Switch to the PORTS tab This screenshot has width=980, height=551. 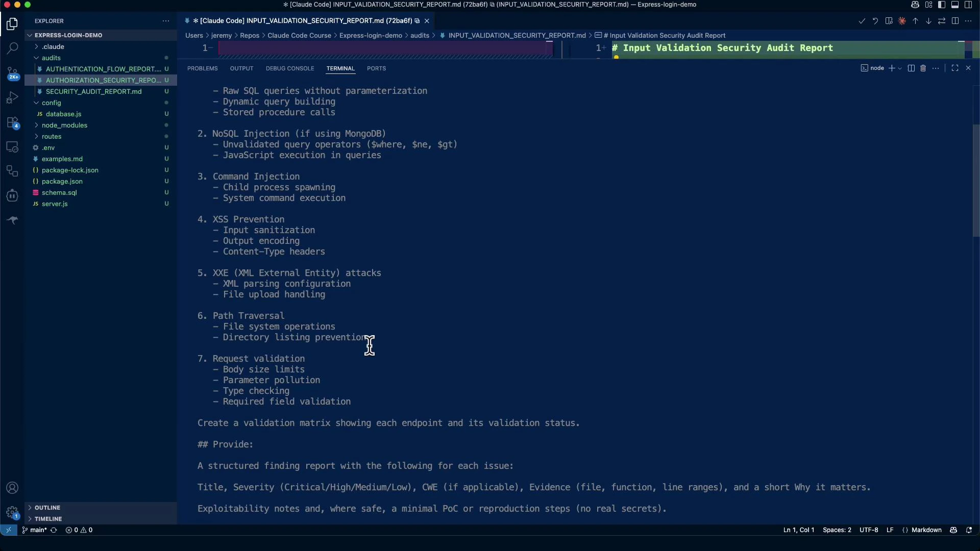[x=376, y=68]
